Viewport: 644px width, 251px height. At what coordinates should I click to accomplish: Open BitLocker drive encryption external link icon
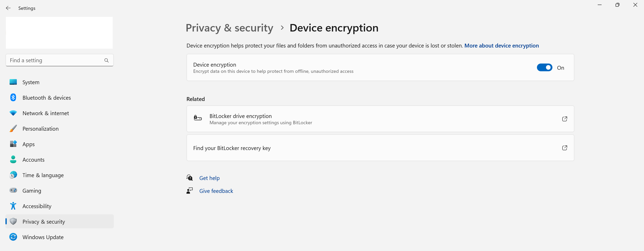tap(565, 119)
